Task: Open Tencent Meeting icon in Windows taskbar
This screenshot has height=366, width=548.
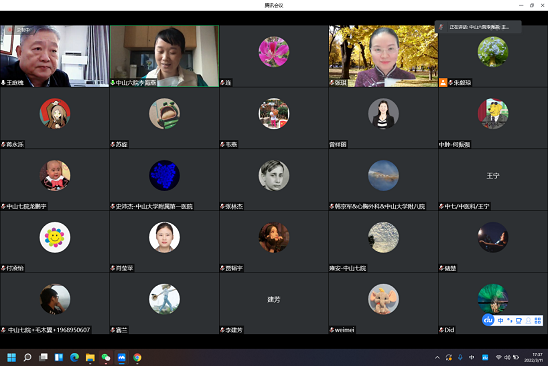Action: click(122, 357)
